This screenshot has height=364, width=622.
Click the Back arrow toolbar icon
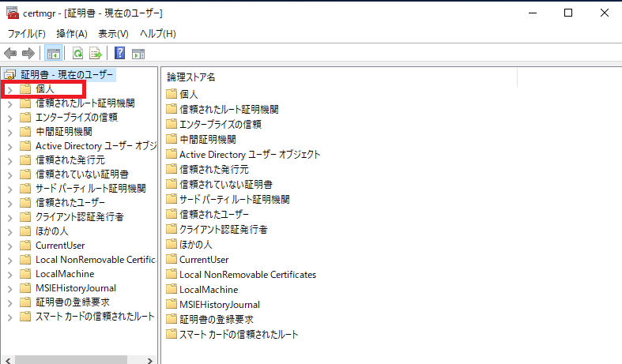[10, 53]
